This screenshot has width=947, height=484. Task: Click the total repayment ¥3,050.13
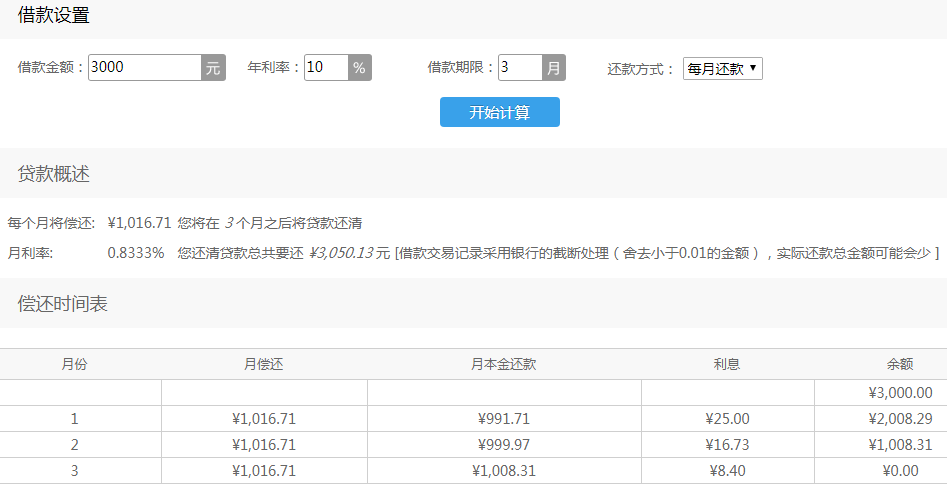point(341,253)
